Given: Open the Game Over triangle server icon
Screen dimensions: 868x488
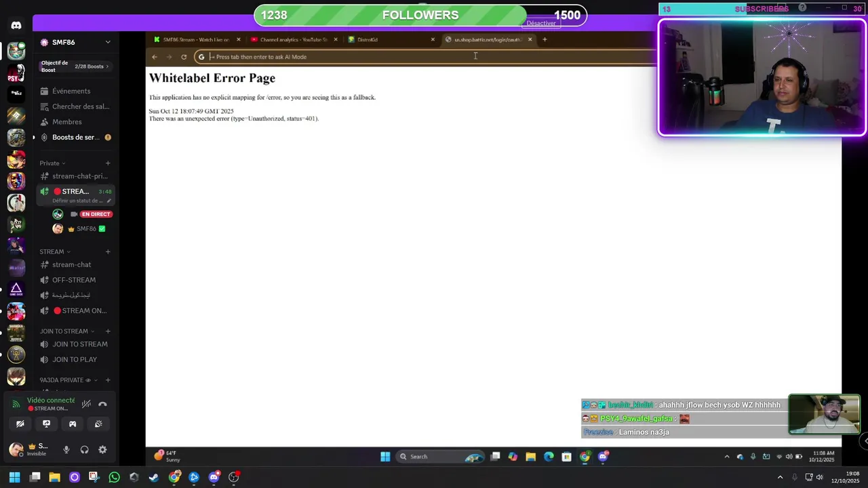Looking at the screenshot, I should coord(16,289).
